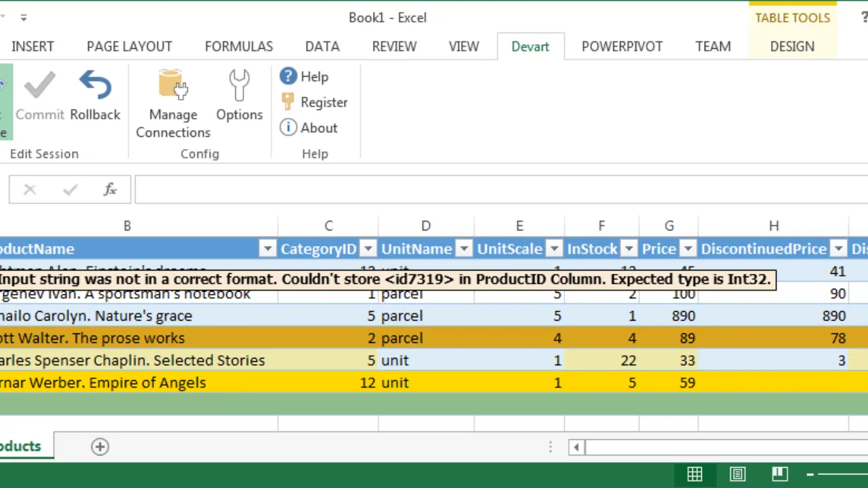
Task: Click the sheet tab splitter handle
Action: click(551, 447)
